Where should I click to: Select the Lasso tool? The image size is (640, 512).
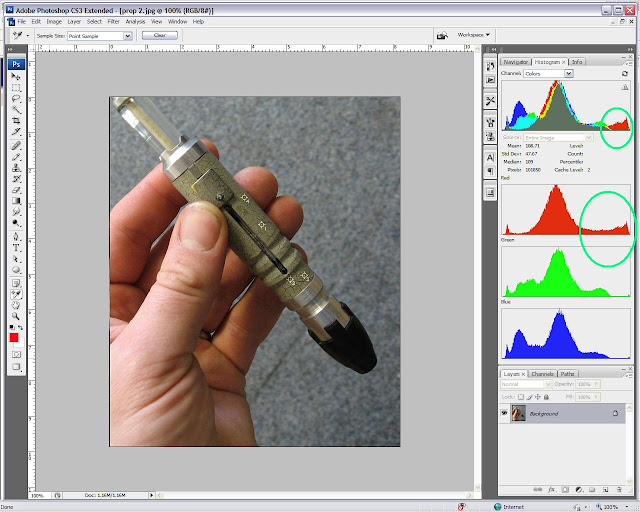pyautogui.click(x=16, y=99)
